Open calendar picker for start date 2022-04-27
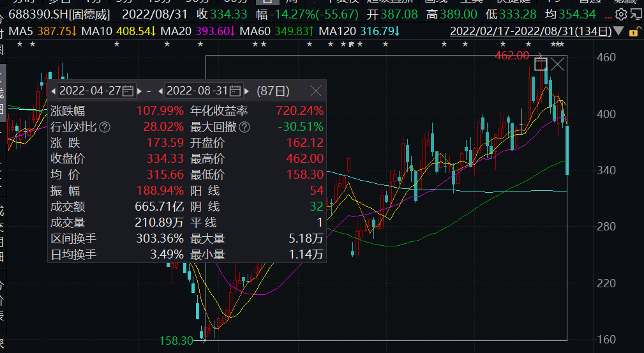 (128, 91)
